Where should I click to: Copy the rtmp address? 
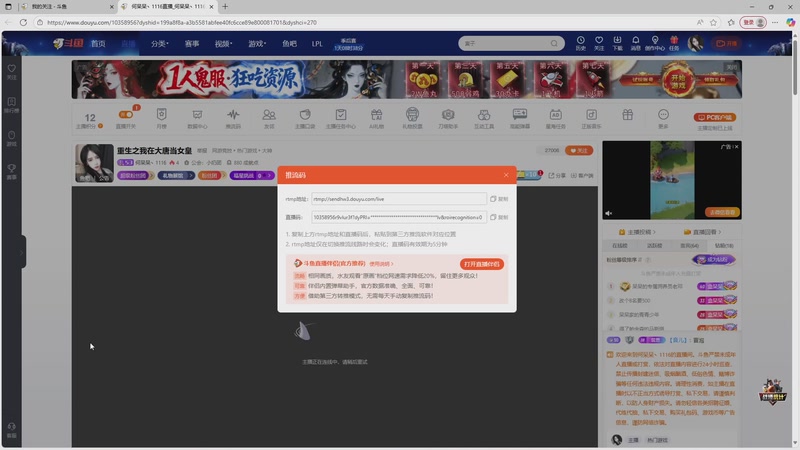click(x=499, y=199)
